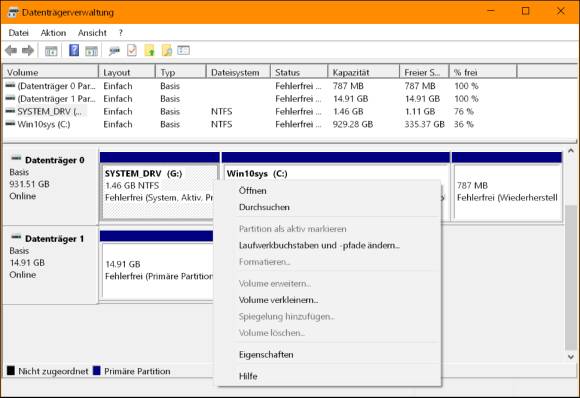
Task: Open the Aktion menu
Action: (x=53, y=33)
